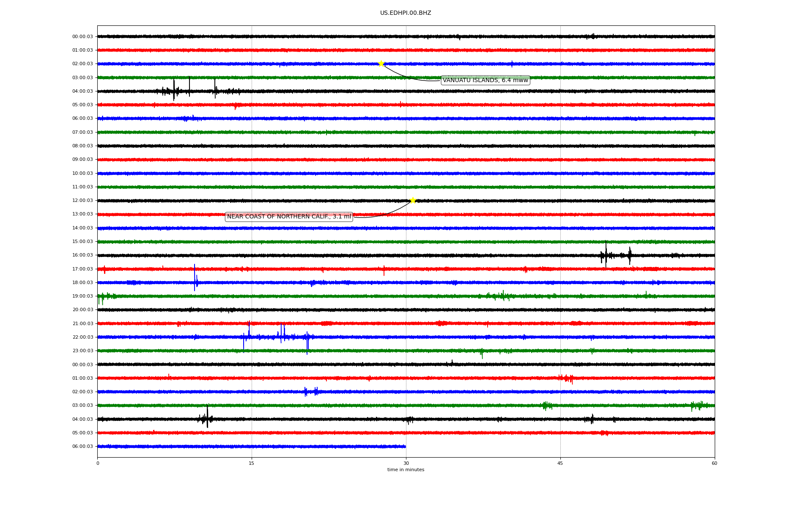The width and height of the screenshot is (812, 508).
Task: Click the 45 minute x-axis tick label
Action: click(560, 463)
